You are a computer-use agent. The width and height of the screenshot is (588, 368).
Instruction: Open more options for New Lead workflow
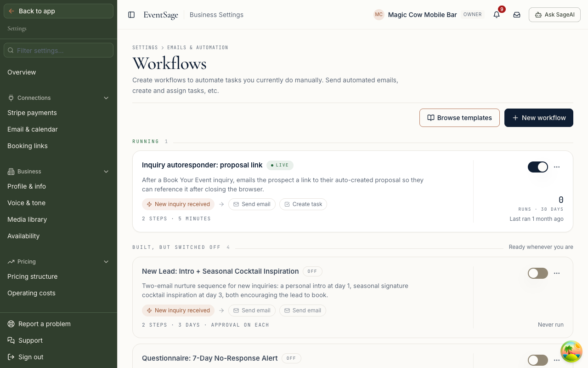(557, 273)
